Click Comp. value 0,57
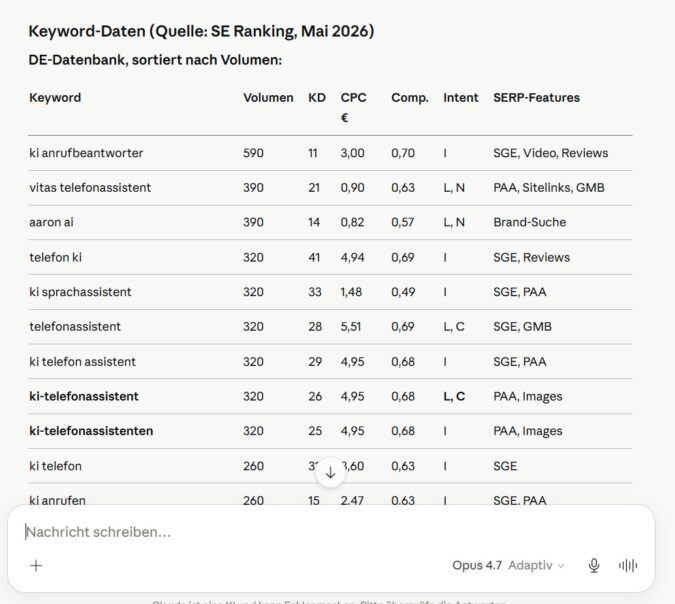The height and width of the screenshot is (604, 675). coord(403,222)
